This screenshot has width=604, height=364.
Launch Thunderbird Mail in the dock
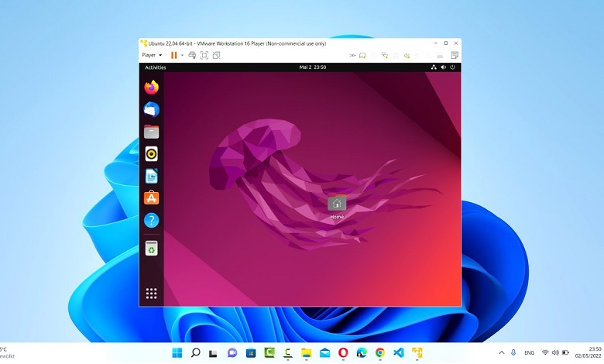click(151, 109)
